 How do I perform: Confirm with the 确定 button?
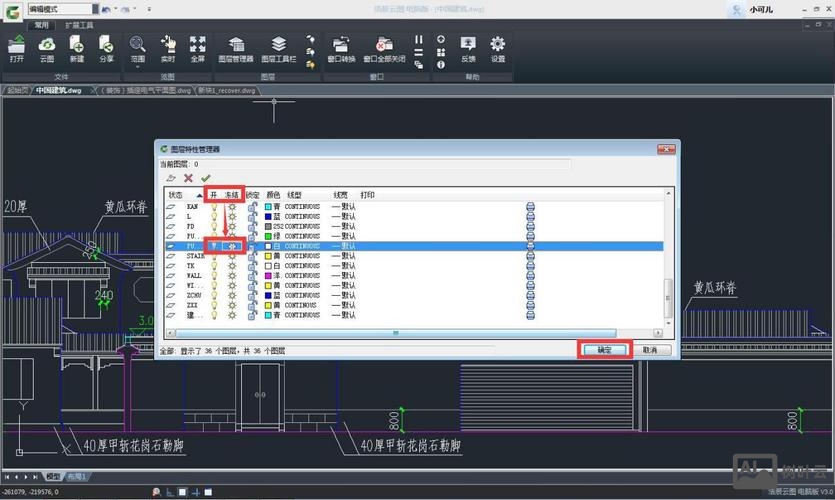[x=604, y=350]
